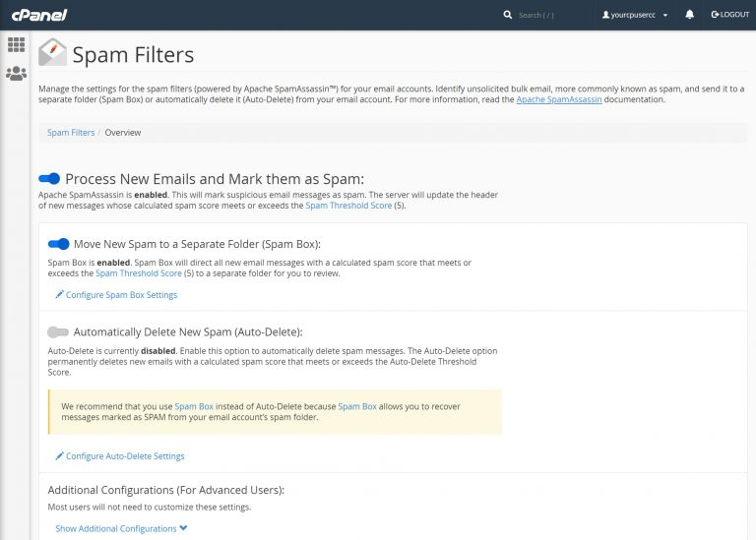Log out using the LOGOUT button
Screen dimensions: 756x540
pos(729,15)
